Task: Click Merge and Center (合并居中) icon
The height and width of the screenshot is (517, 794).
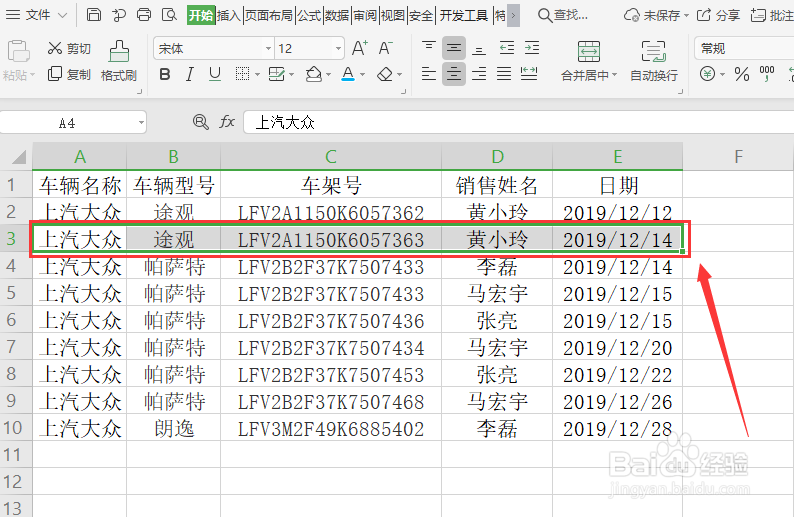Action: (588, 52)
